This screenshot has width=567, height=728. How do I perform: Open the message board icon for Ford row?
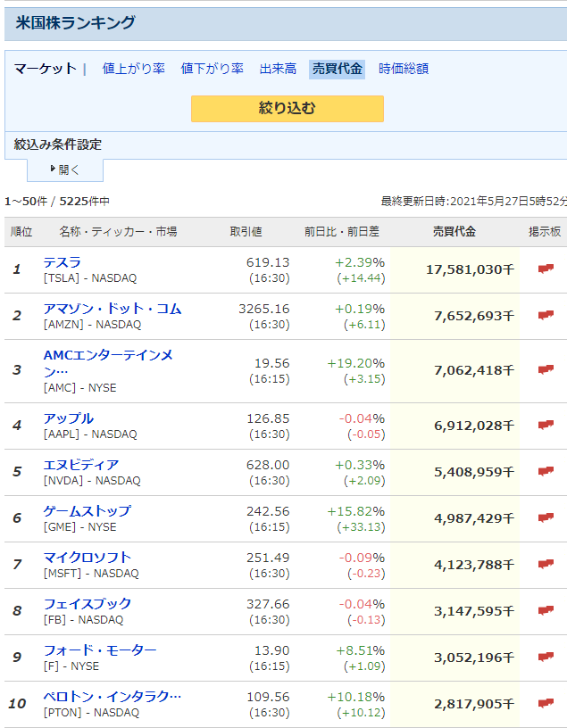pos(546,657)
